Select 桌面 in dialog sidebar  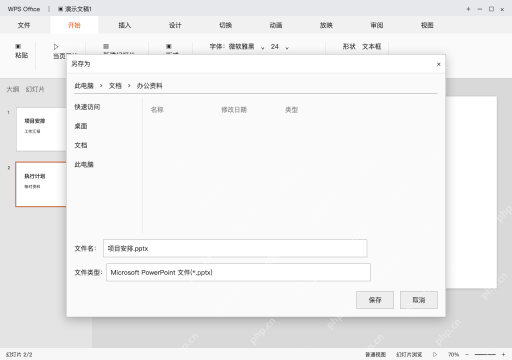81,126
